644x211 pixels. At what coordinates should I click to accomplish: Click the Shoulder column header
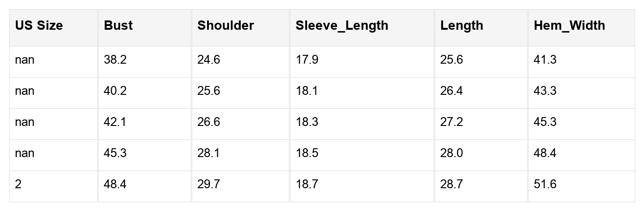[x=226, y=26]
